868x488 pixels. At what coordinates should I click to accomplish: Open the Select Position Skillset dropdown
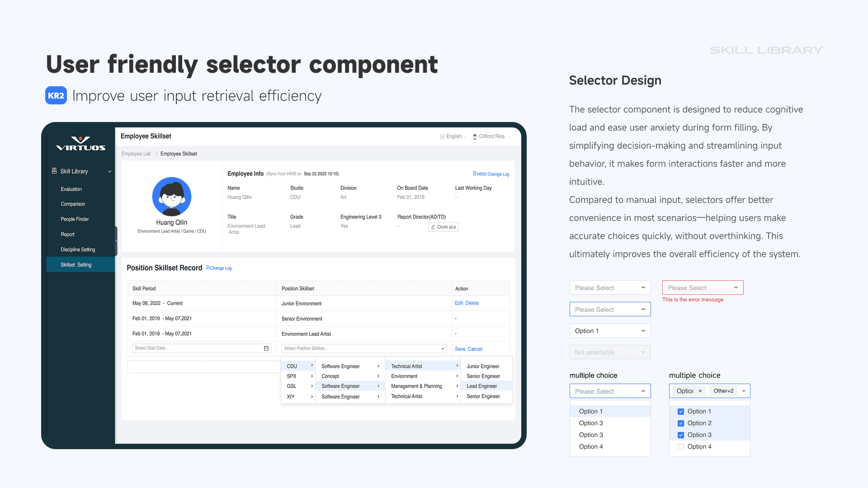click(x=364, y=348)
